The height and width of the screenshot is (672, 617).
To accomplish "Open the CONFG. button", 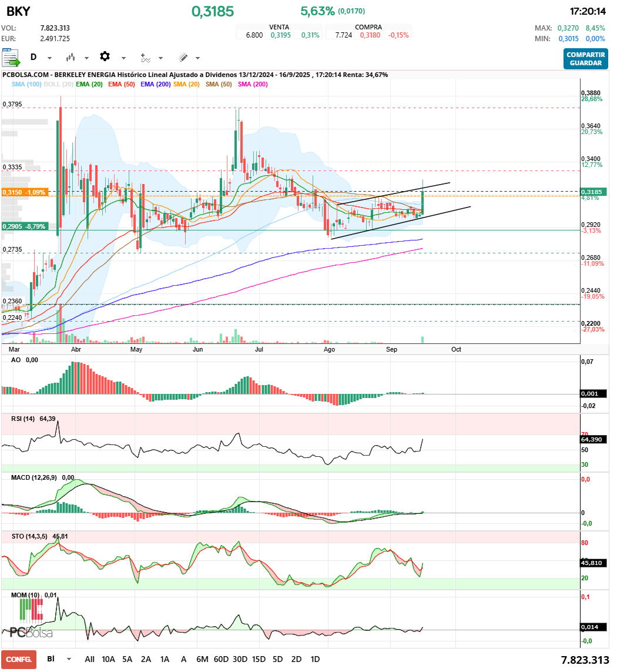I will point(19,660).
